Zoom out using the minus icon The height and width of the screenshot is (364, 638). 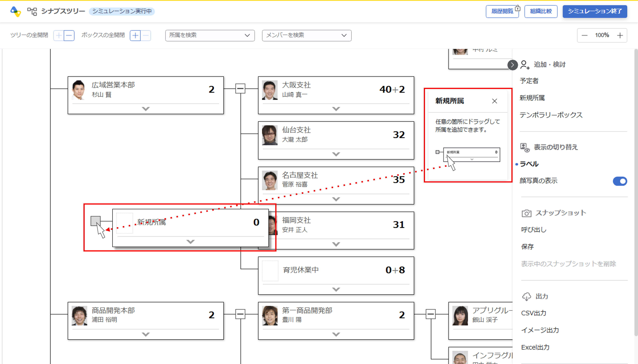(x=584, y=35)
